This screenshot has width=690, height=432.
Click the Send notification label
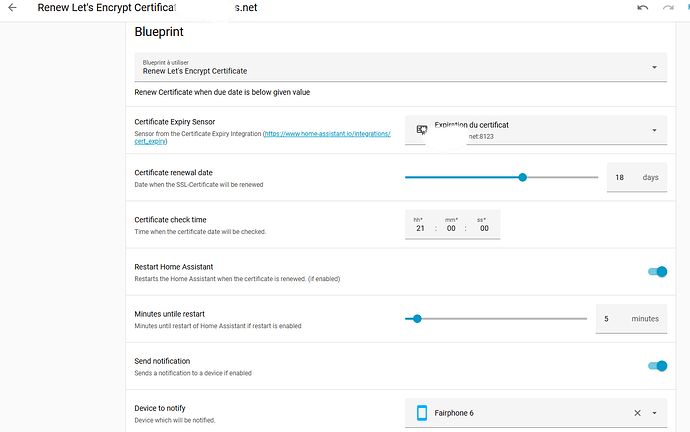(x=162, y=361)
